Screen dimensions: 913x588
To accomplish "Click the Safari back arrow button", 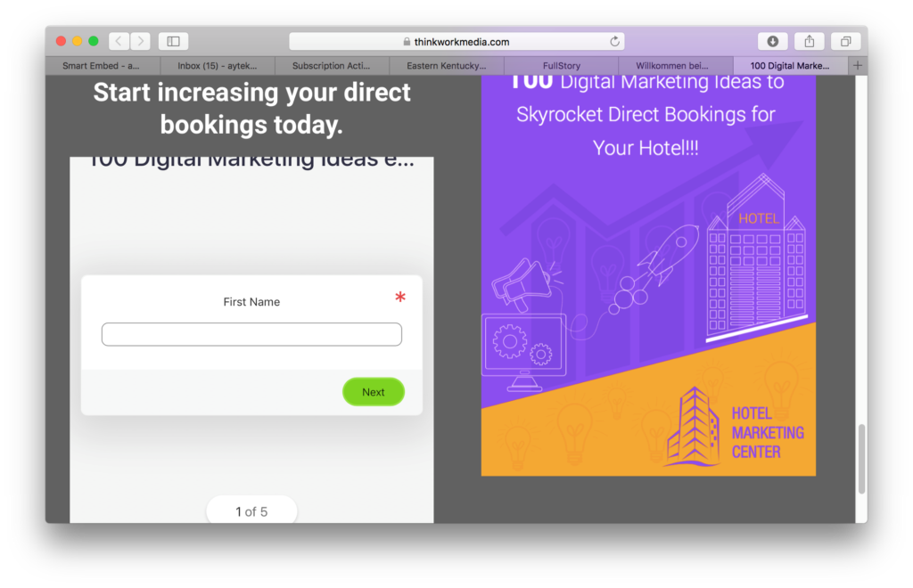I will pyautogui.click(x=119, y=41).
